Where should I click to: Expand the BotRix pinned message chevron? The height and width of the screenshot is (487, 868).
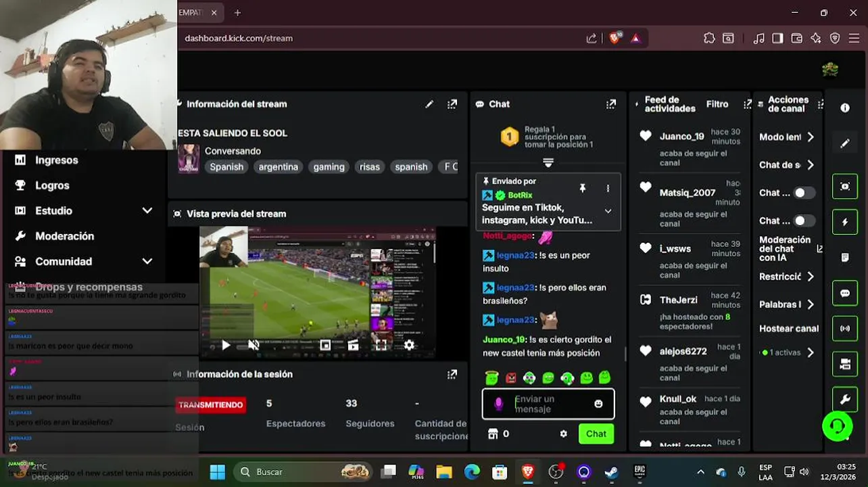coord(608,211)
